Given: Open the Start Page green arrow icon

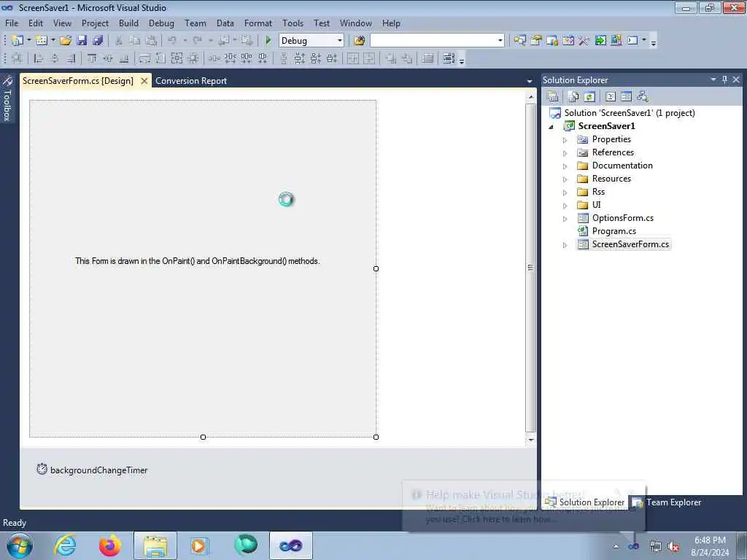Looking at the screenshot, I should [x=600, y=41].
